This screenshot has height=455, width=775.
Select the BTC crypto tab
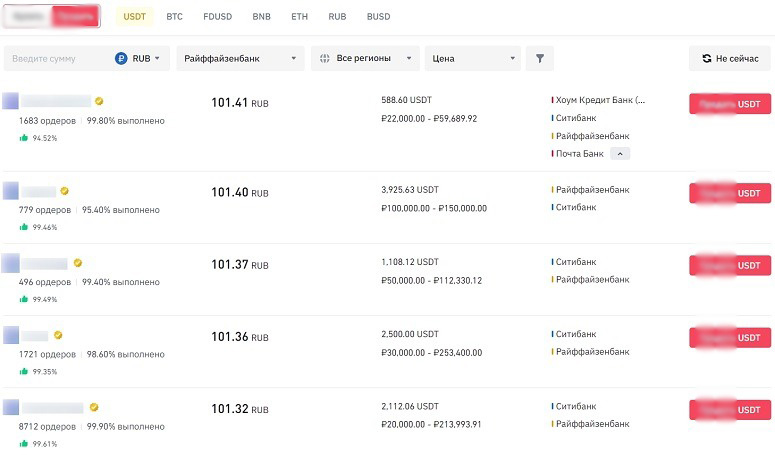coord(175,17)
